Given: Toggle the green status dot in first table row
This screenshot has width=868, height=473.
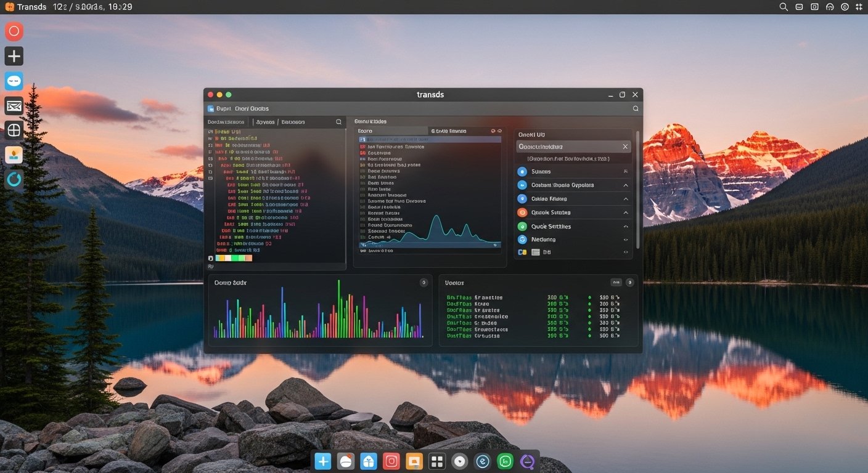Looking at the screenshot, I should pyautogui.click(x=589, y=297).
